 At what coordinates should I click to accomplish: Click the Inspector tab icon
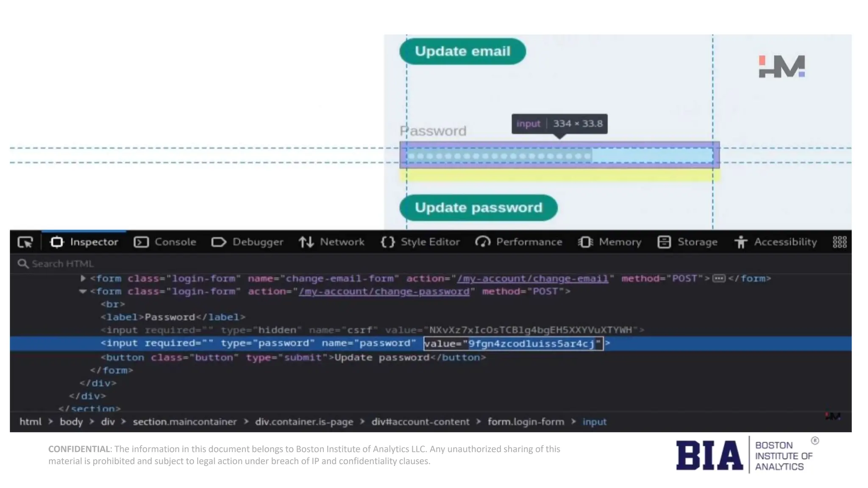[57, 242]
